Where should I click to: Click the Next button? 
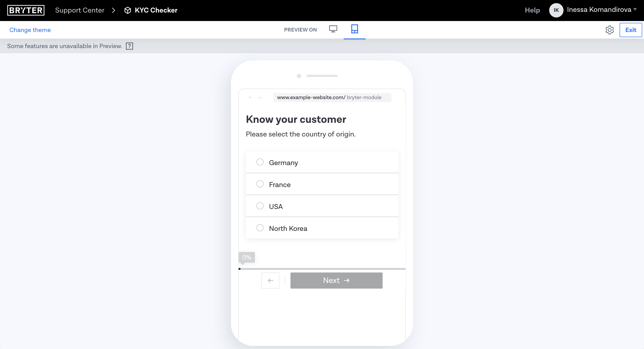point(336,281)
